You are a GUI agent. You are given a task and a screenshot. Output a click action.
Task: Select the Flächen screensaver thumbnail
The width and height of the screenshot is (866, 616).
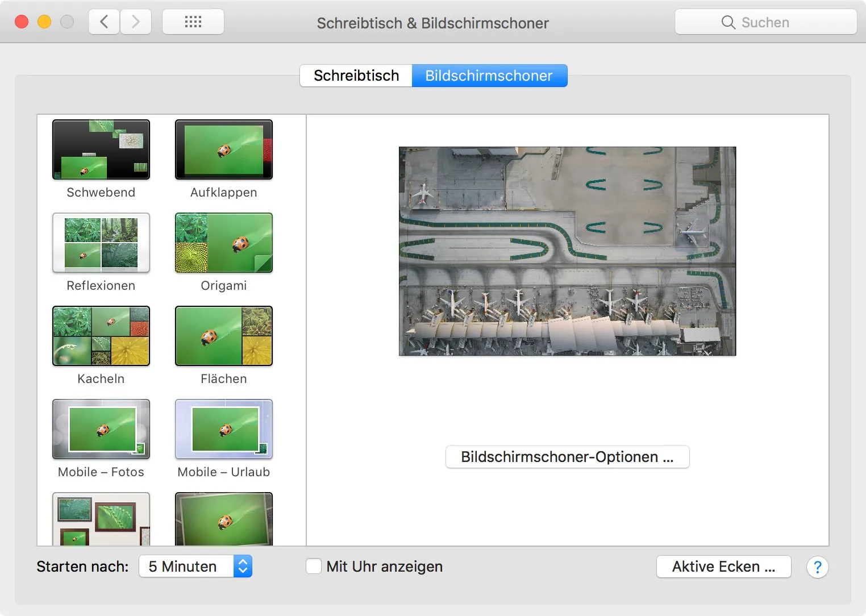coord(224,336)
